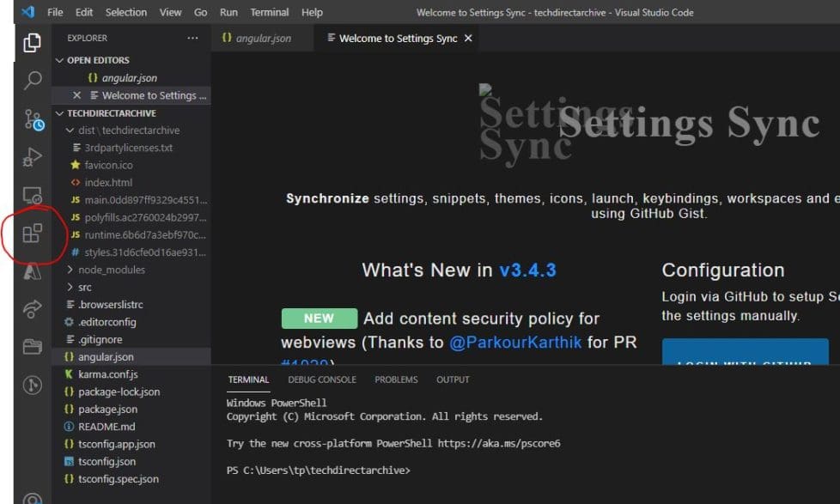Open the Source Control view

[x=33, y=119]
